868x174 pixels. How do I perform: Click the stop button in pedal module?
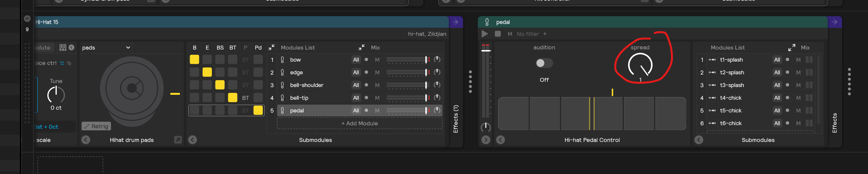coord(498,34)
